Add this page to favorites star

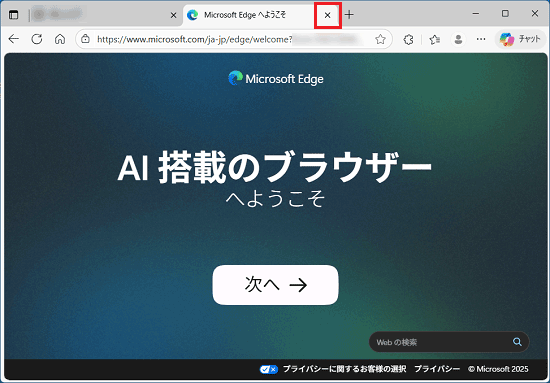(380, 39)
